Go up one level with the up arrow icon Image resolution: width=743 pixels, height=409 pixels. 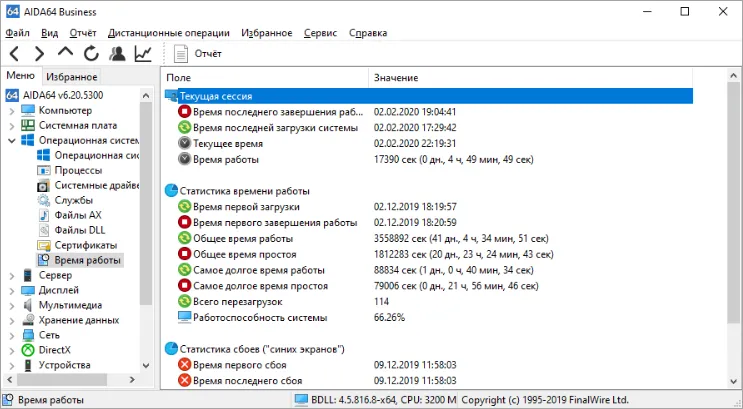(65, 52)
